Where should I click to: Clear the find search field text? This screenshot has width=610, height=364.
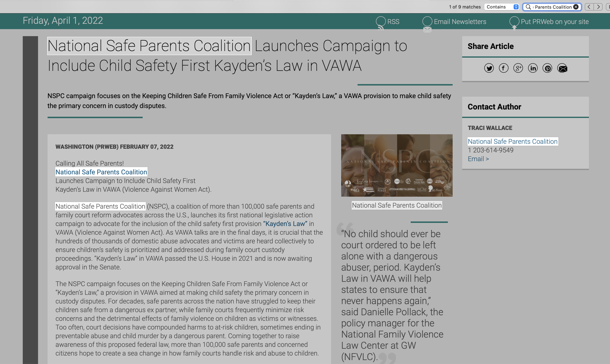tap(576, 7)
